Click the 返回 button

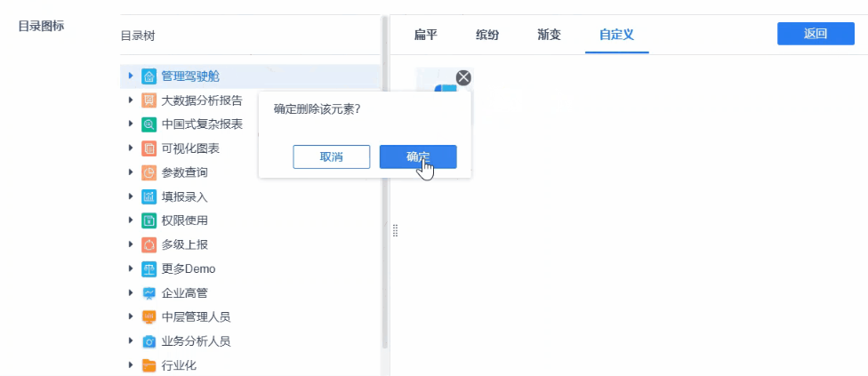point(816,34)
